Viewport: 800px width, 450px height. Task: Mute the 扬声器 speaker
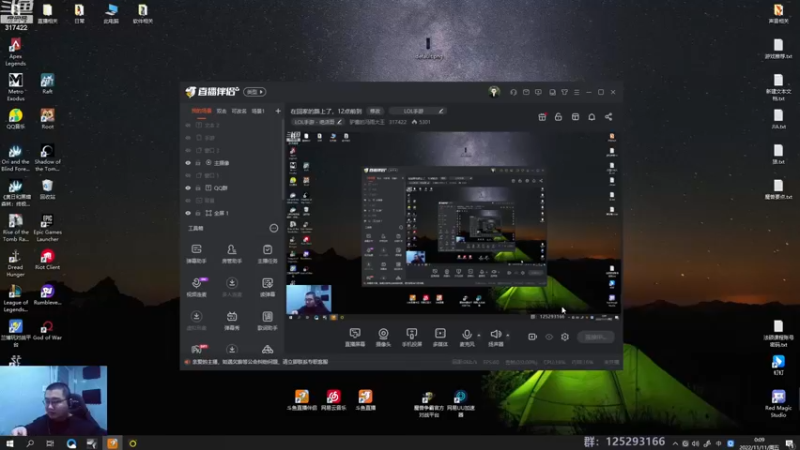click(x=495, y=338)
